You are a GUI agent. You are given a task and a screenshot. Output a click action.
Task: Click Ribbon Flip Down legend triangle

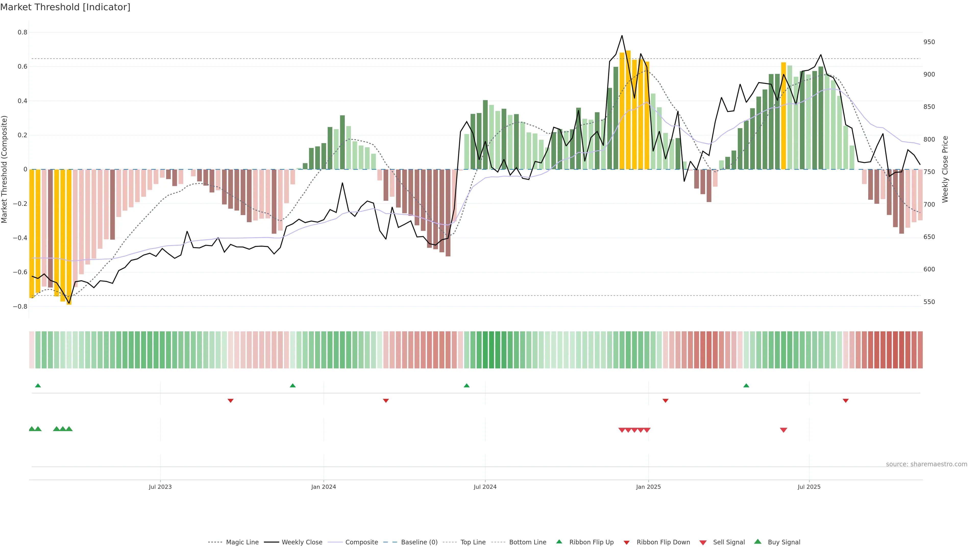coord(627,542)
